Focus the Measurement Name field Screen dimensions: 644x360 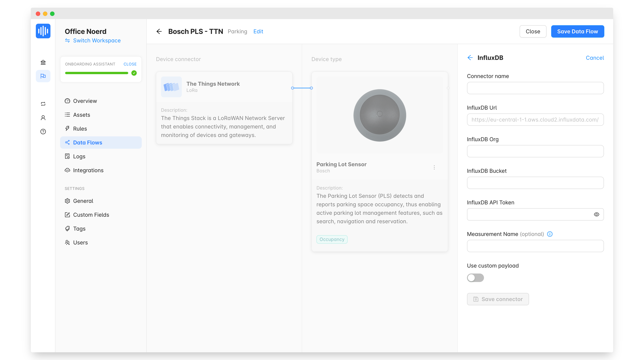(535, 246)
